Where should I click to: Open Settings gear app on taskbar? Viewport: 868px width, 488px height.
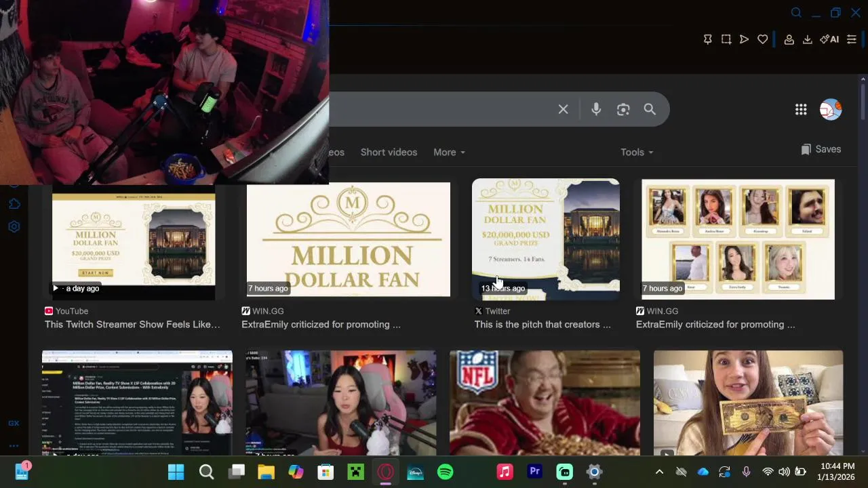[594, 472]
